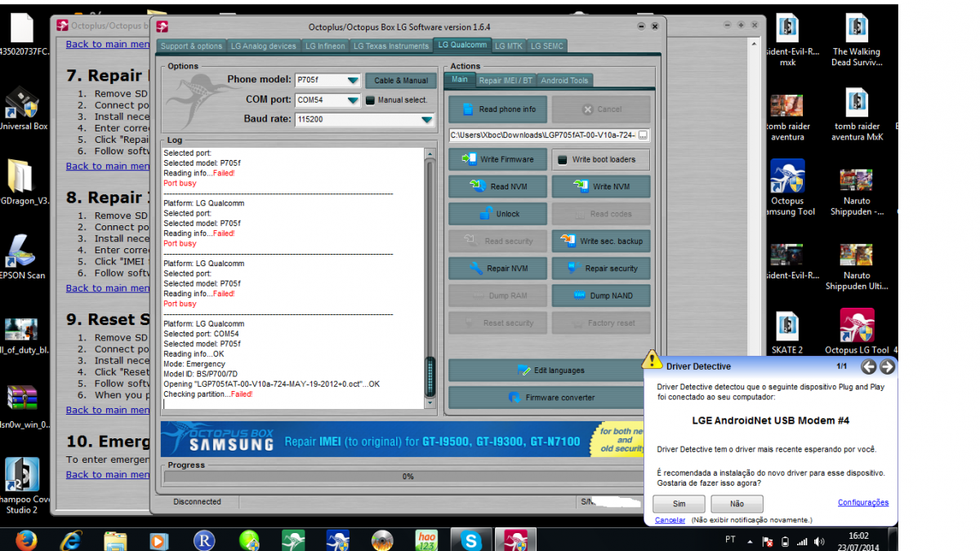Switch to LG Texas Instruments tab
Screen dimensions: 980x551
click(391, 46)
